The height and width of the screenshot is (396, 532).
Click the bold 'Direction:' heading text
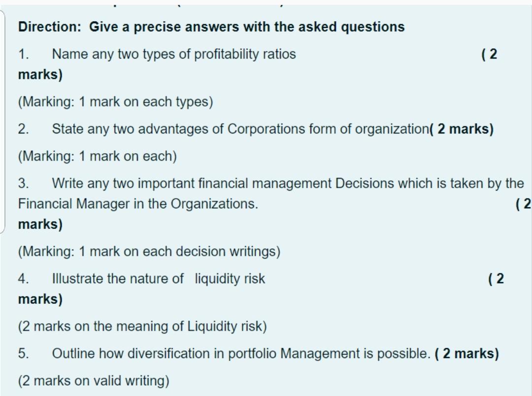click(50, 27)
